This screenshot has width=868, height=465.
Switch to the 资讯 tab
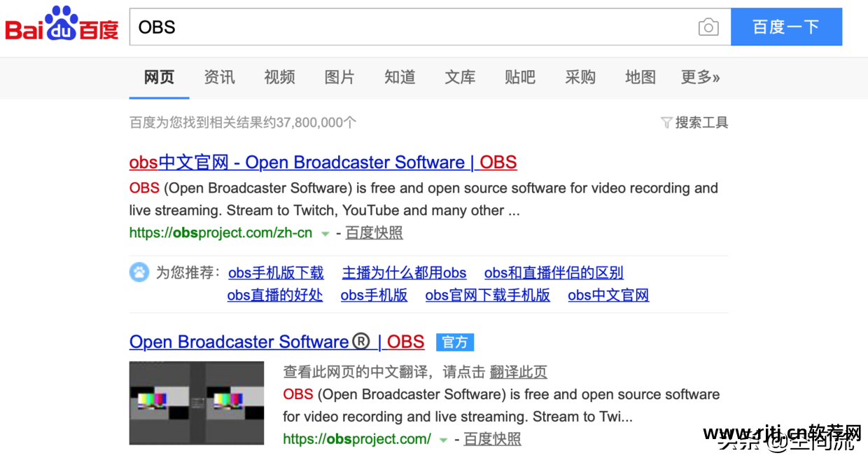coord(219,77)
